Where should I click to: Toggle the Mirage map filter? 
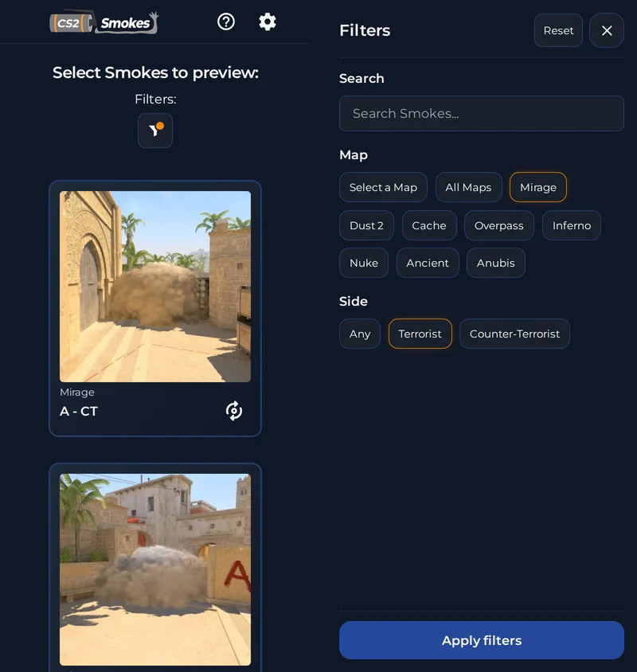[538, 187]
